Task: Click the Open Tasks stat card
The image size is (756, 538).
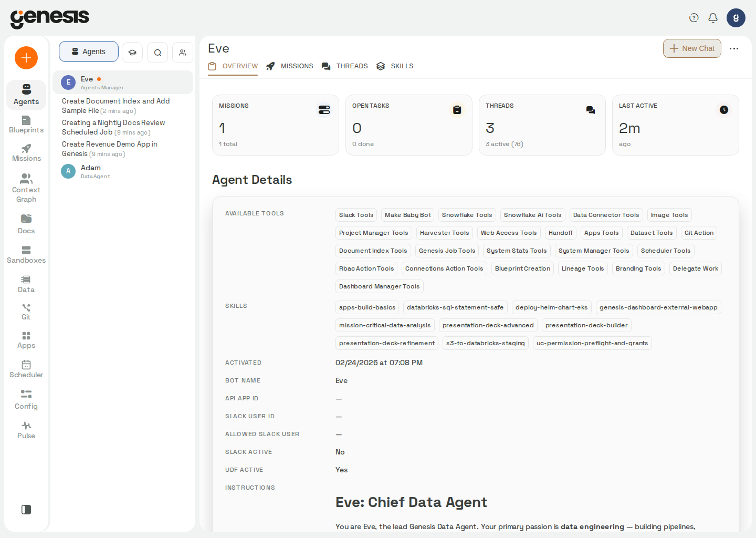Action: tap(409, 125)
